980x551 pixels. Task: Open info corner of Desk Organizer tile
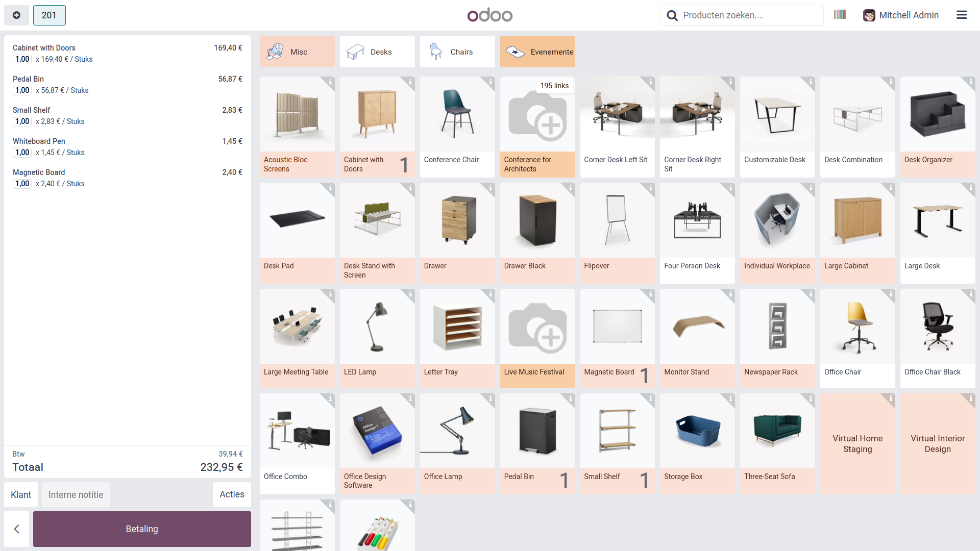971,82
